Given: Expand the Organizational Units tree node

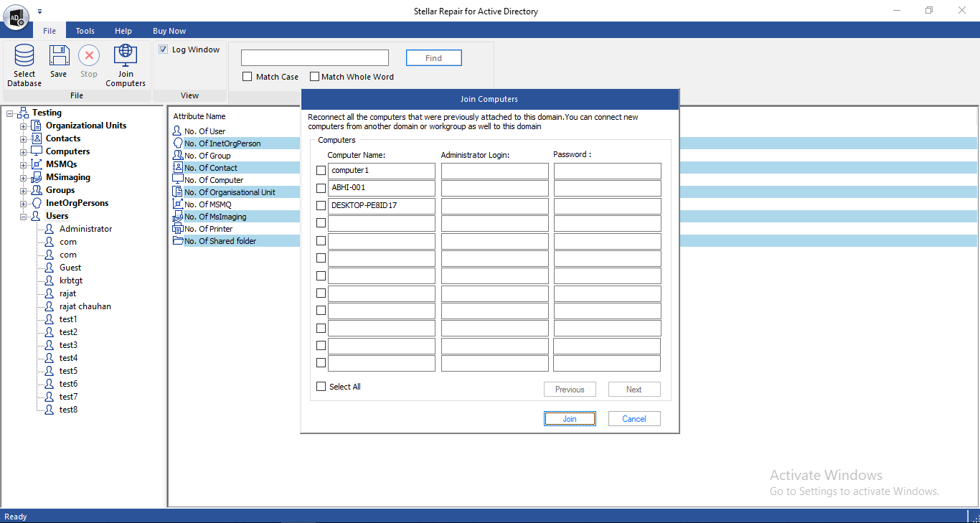Looking at the screenshot, I should tap(23, 126).
